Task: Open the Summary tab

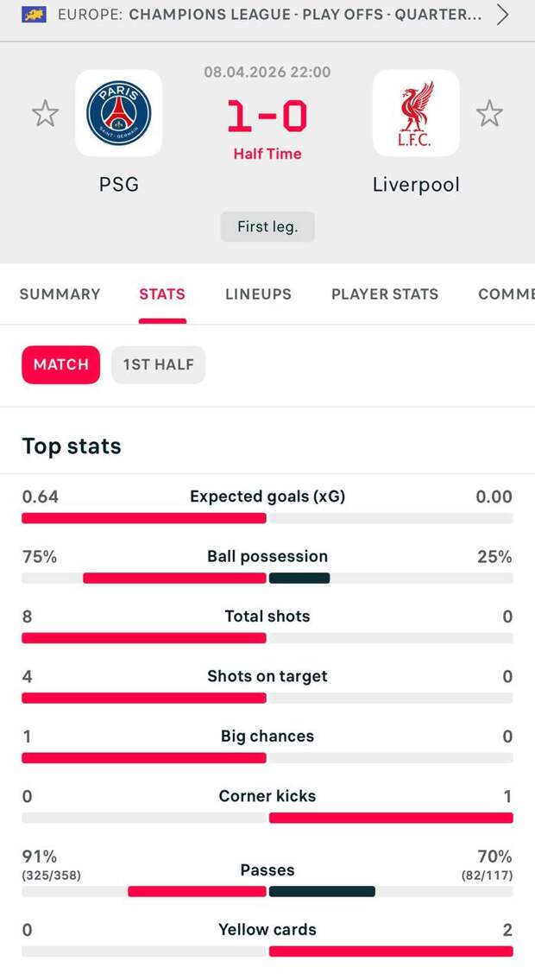Action: point(60,294)
